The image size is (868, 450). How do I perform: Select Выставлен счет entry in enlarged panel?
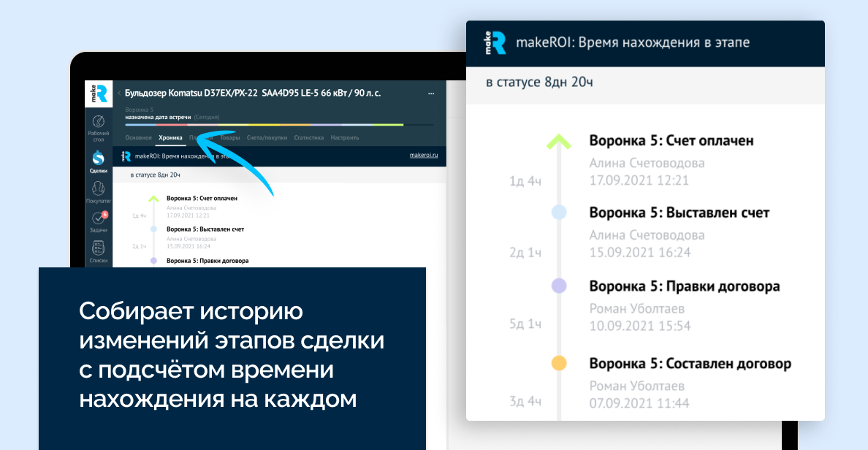[x=679, y=213]
